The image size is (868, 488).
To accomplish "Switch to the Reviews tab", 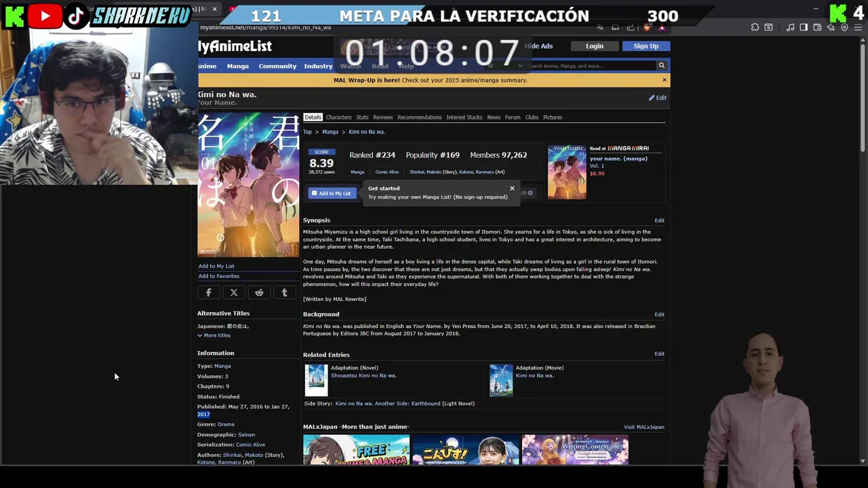I will pyautogui.click(x=382, y=117).
